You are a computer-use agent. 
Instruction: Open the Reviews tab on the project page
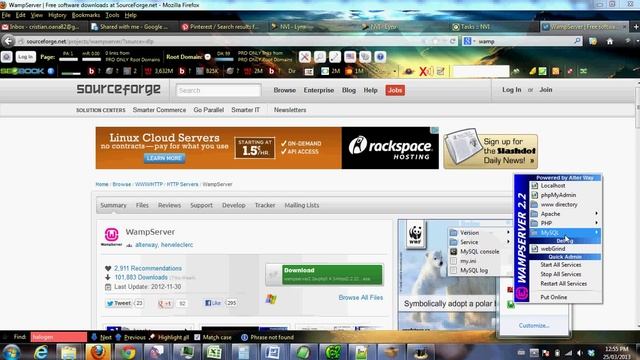point(169,205)
